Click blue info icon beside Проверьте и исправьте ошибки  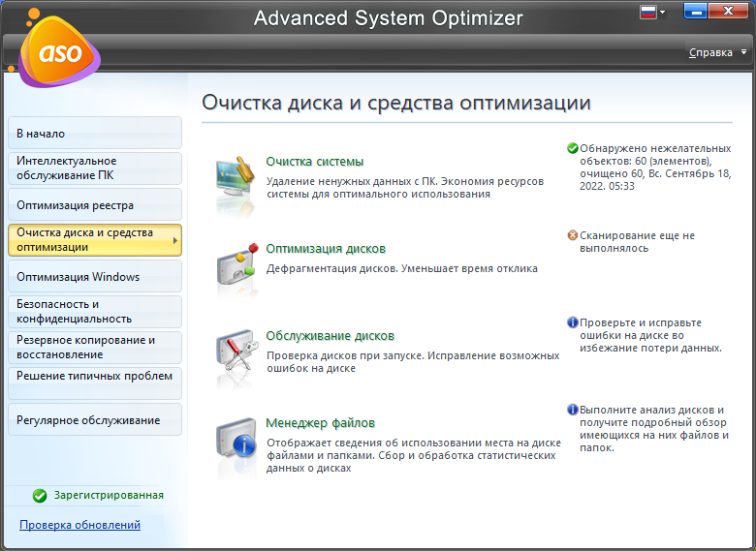(572, 322)
